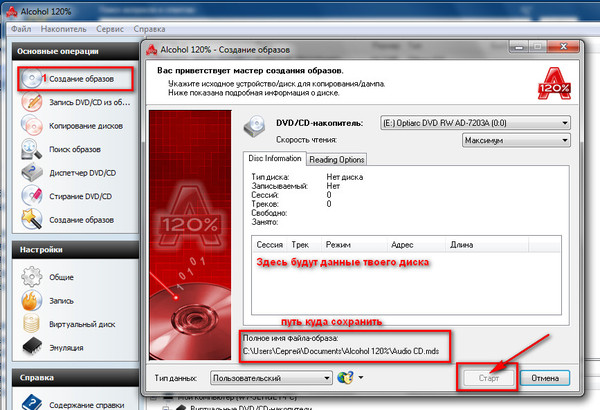Open the Тип данных Пользовательский dropdown
Viewport: 600px width, 410px height.
[x=271, y=378]
